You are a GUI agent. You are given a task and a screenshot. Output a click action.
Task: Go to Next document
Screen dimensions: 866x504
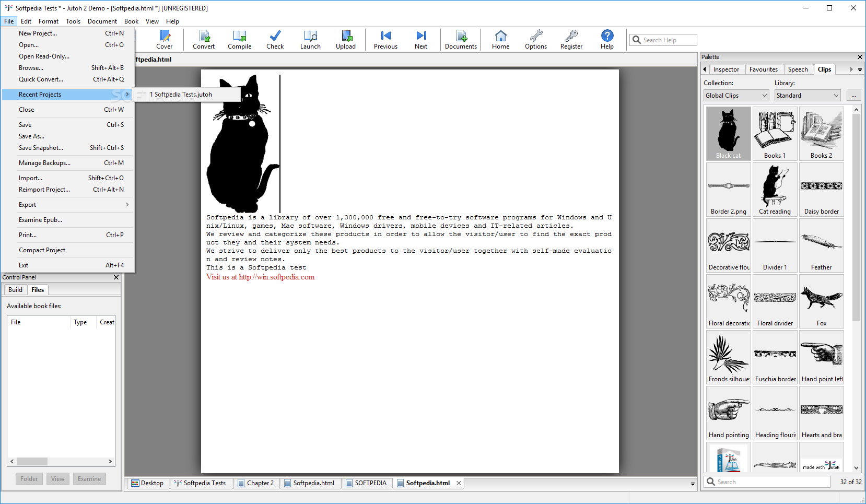click(x=421, y=40)
